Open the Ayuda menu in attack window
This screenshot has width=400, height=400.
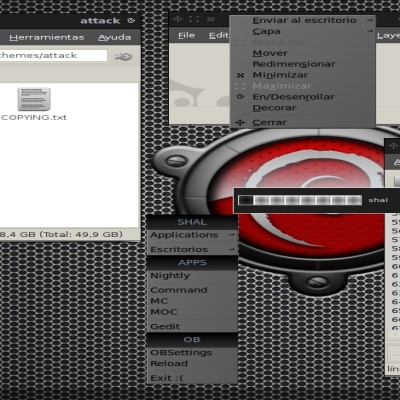click(x=114, y=37)
